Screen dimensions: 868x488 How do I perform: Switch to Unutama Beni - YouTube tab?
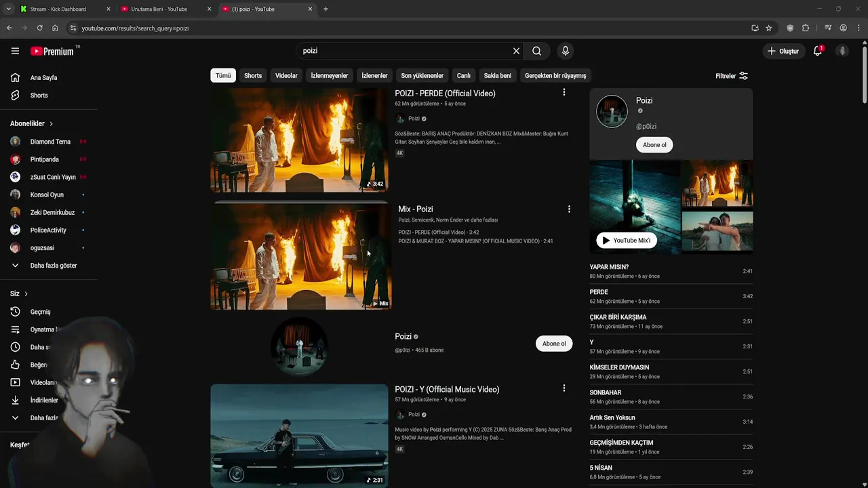165,9
